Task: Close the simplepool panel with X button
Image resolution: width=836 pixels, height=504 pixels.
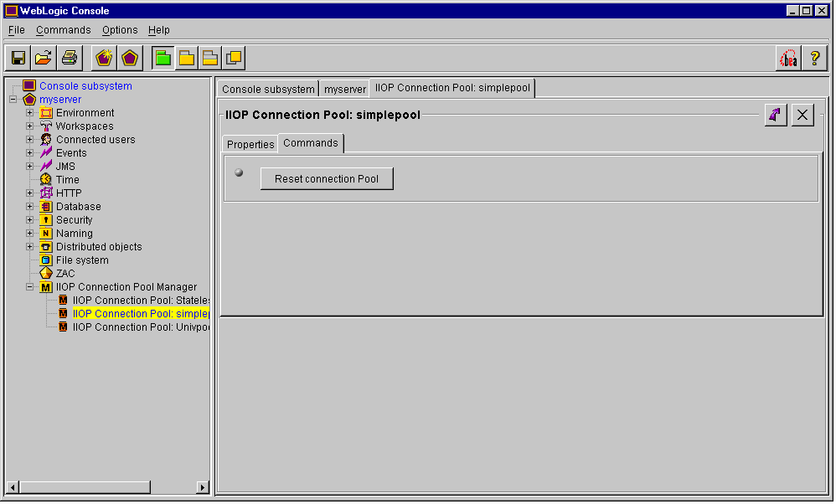Action: [x=802, y=115]
